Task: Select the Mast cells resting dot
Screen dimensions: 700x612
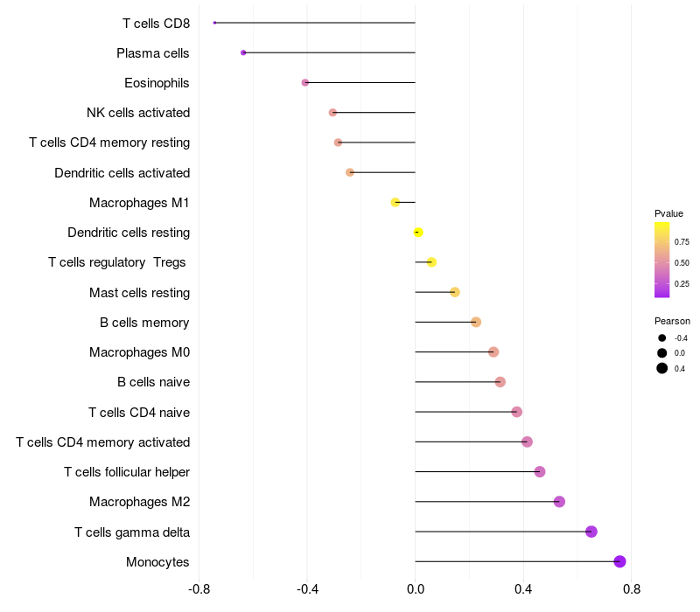Action: pyautogui.click(x=455, y=292)
